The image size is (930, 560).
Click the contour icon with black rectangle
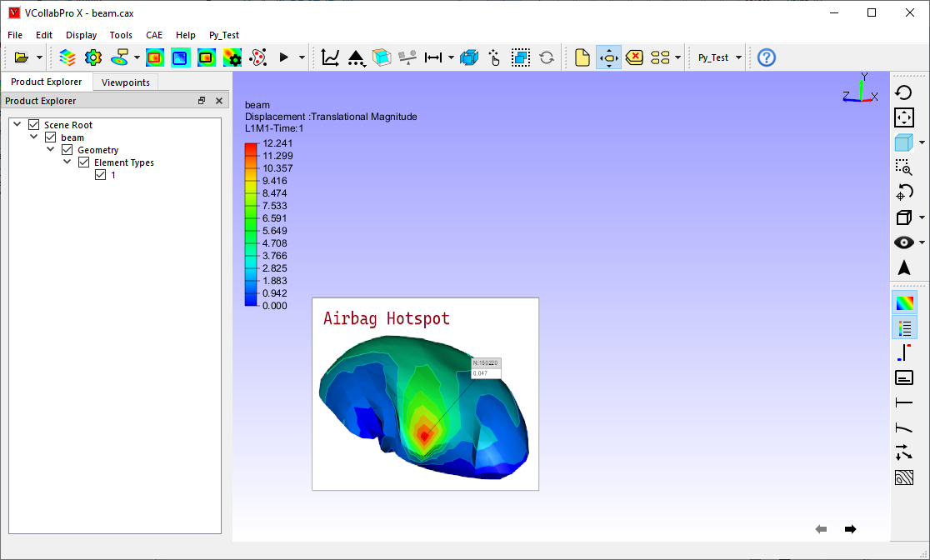coord(207,57)
